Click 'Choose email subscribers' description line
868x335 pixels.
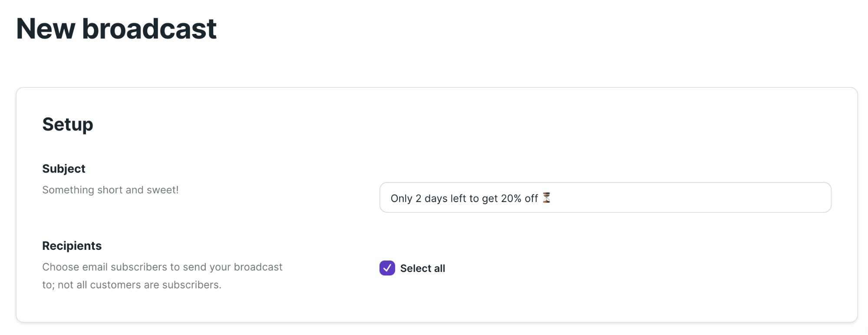(162, 267)
